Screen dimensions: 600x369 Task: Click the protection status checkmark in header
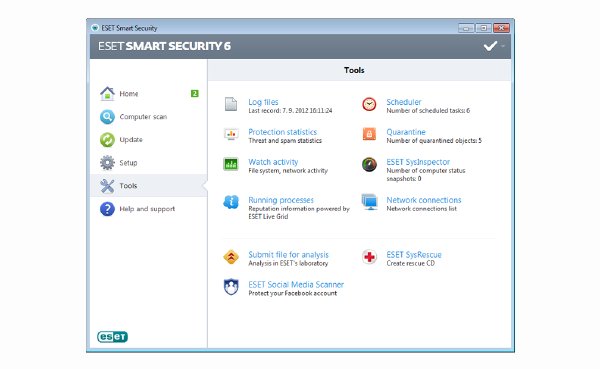click(490, 46)
